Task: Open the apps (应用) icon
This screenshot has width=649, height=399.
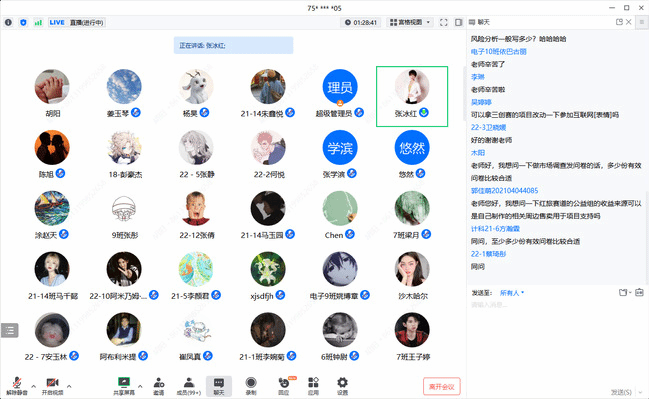Action: (313, 386)
